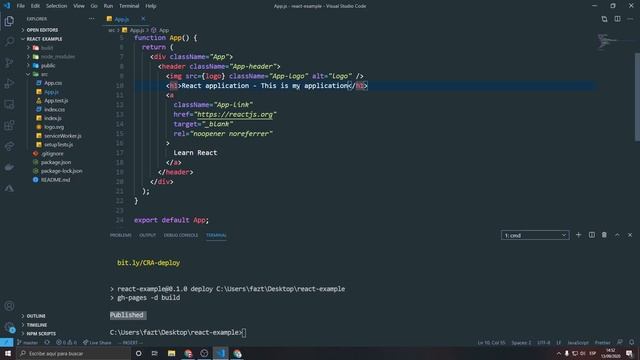Collapse the REACT-EXAMPLE folder section

(x=44, y=39)
